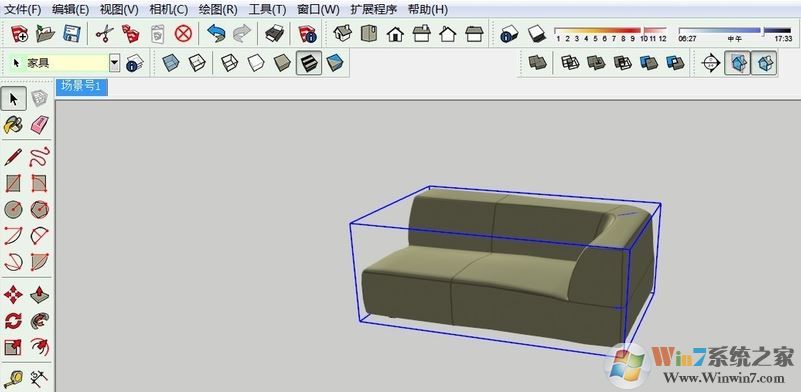The image size is (801, 392).
Task: Click the Print icon
Action: [x=275, y=34]
